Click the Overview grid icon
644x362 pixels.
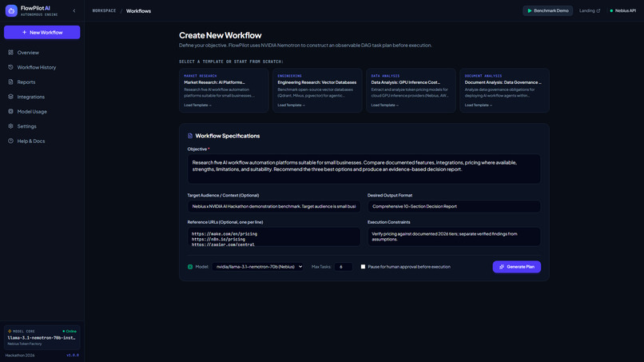(10, 52)
